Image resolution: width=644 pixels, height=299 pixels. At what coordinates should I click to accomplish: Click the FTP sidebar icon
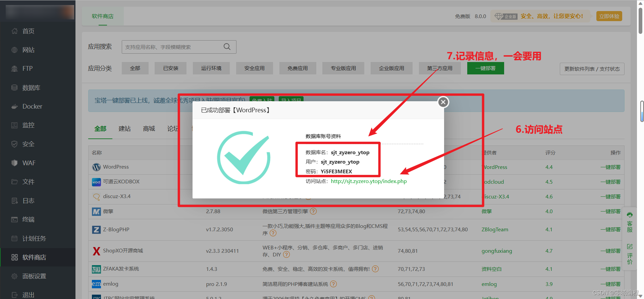pos(14,69)
